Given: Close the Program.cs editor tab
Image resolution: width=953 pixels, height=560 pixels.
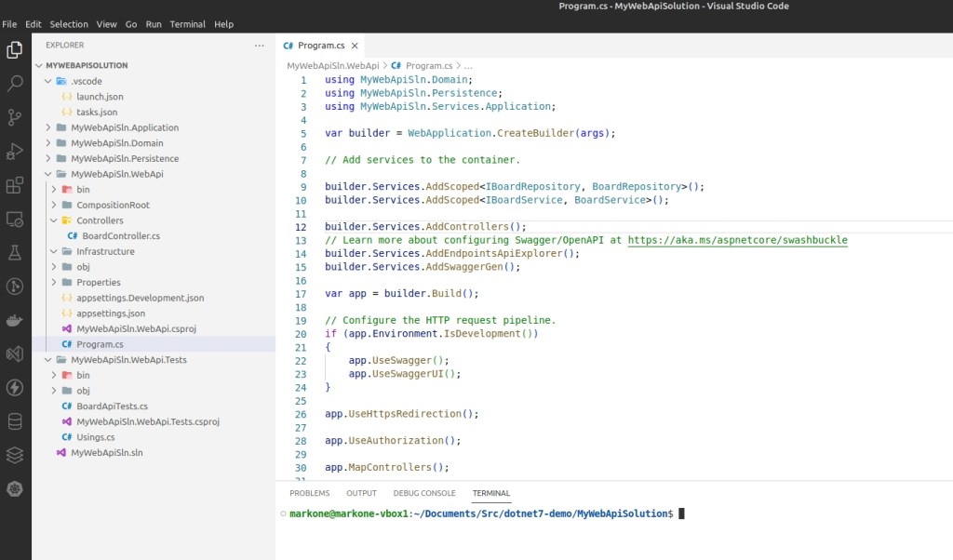Looking at the screenshot, I should [x=353, y=46].
